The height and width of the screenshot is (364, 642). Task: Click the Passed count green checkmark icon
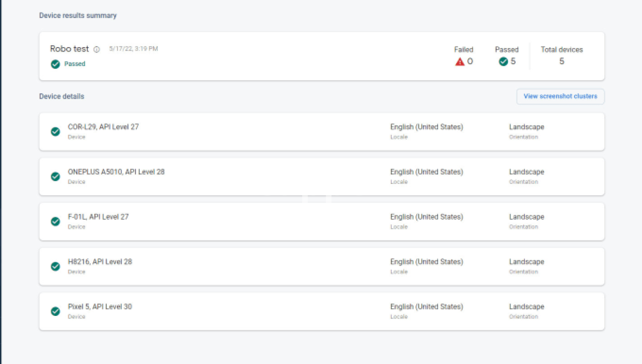[503, 61]
